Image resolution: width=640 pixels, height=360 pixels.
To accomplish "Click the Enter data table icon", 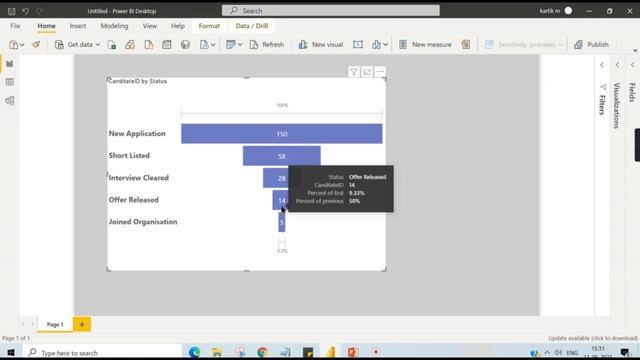I will coord(167,44).
